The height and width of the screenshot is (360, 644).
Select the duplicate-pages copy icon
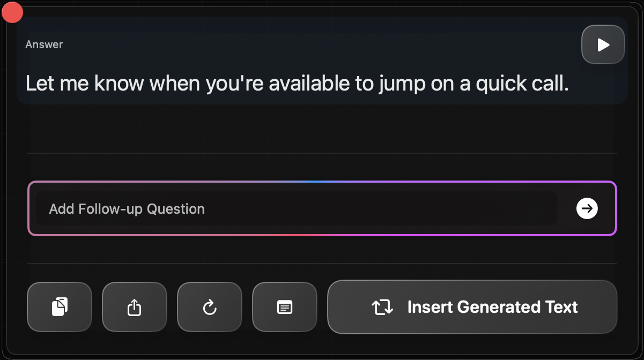(60, 307)
